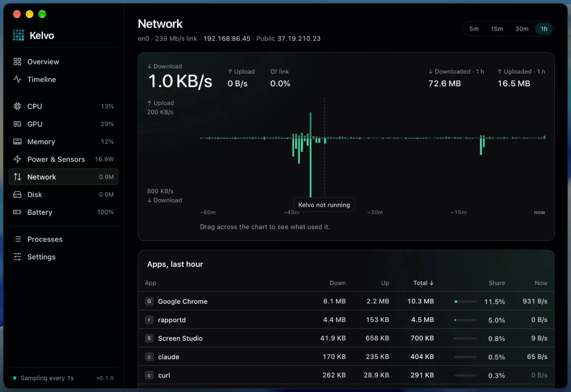Screen dimensions: 571x392
Task: Sort apps by Share column
Action: (497, 283)
